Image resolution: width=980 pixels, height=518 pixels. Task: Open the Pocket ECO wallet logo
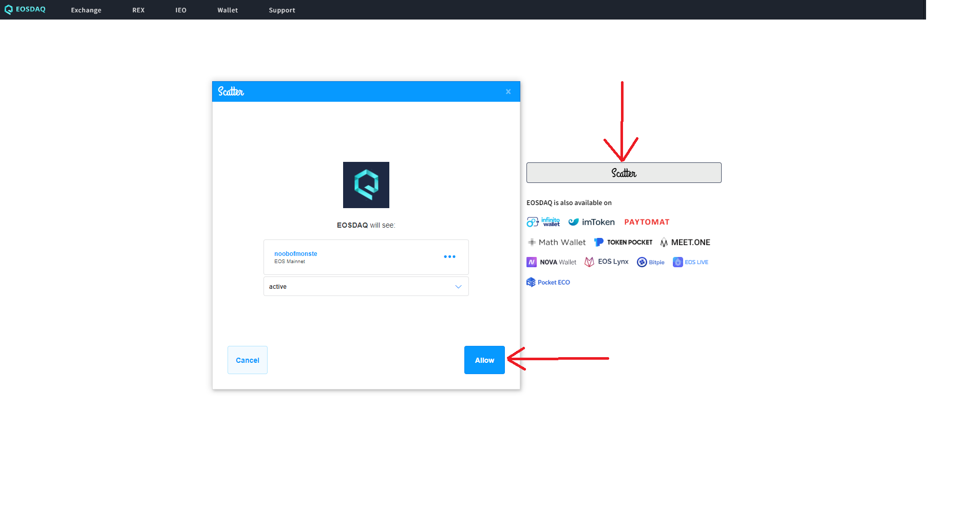coord(549,282)
